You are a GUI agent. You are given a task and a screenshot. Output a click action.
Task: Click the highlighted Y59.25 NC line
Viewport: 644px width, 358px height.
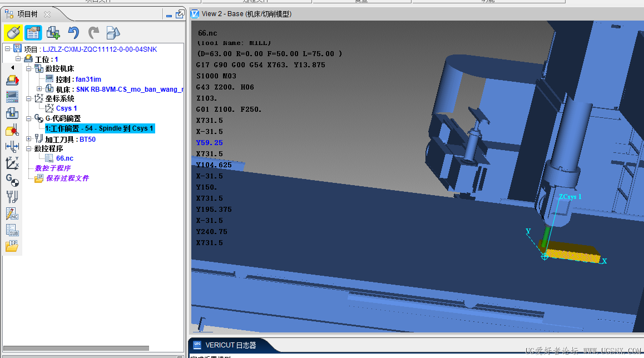210,143
